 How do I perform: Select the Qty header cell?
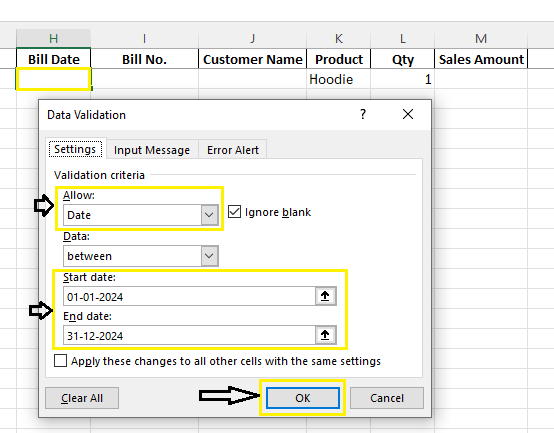pos(402,59)
